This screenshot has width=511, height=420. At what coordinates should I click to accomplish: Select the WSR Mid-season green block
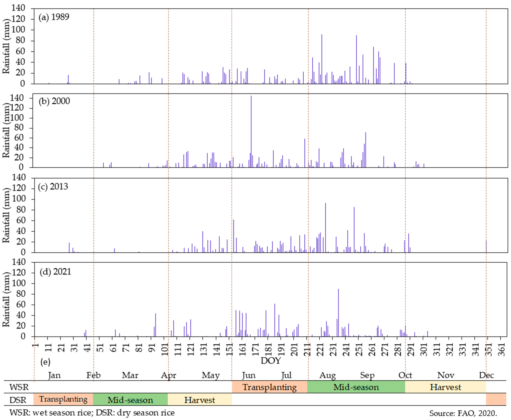click(x=356, y=387)
